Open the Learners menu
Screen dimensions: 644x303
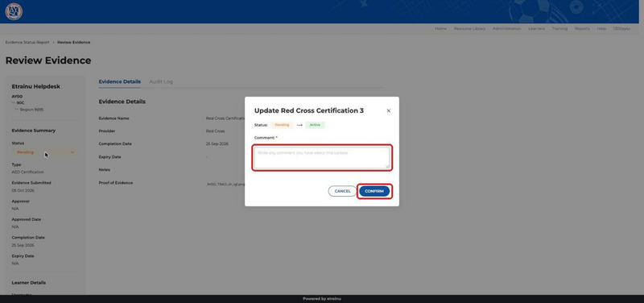(x=536, y=29)
